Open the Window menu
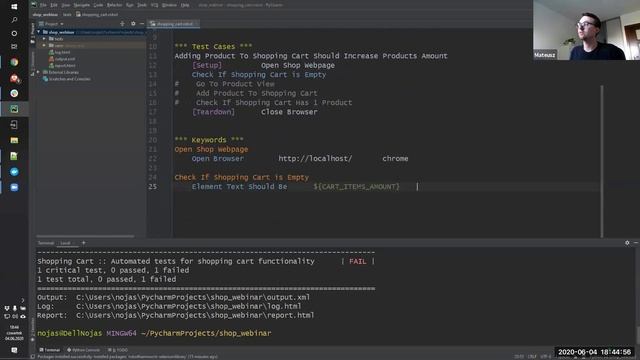This screenshot has height=360, width=640. [x=169, y=5]
